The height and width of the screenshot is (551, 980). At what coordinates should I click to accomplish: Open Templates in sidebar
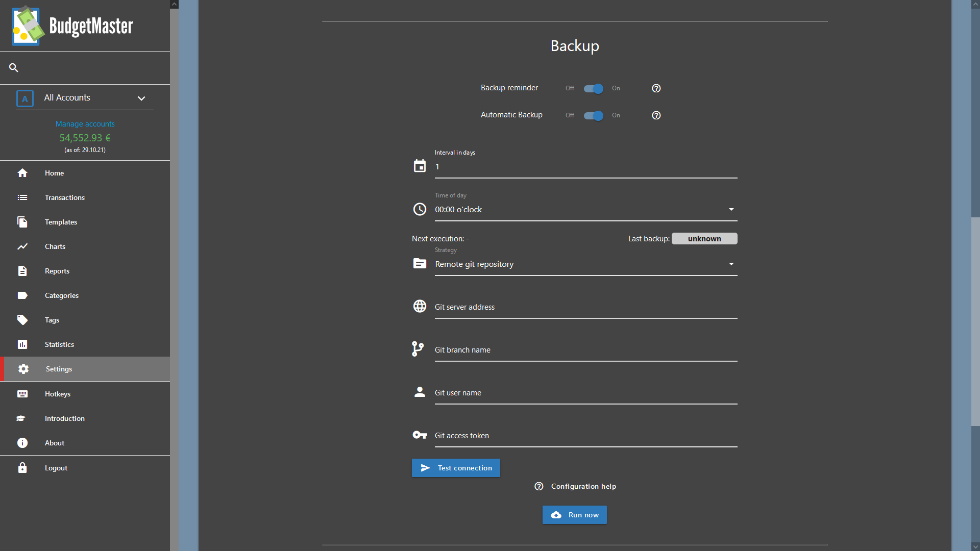pyautogui.click(x=85, y=222)
